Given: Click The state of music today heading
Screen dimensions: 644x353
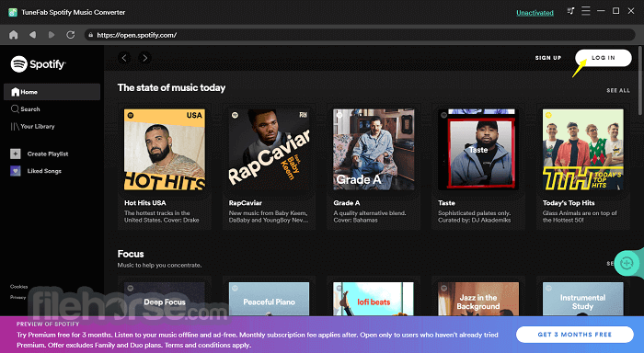Looking at the screenshot, I should tap(171, 87).
